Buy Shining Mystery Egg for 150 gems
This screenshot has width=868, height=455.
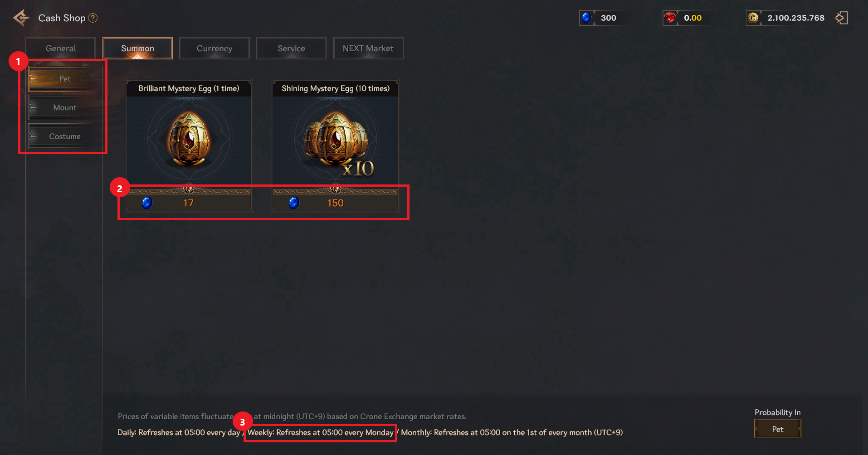pyautogui.click(x=336, y=203)
